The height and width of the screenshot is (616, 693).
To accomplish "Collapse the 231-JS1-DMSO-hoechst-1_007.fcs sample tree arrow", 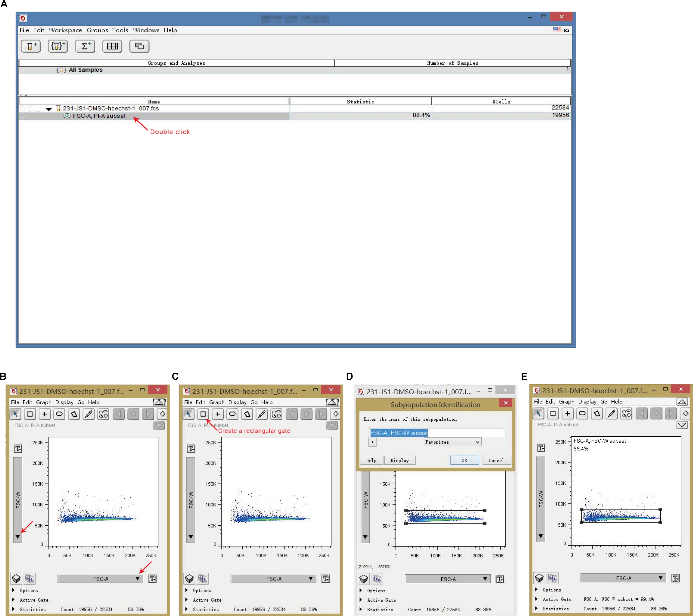I will tap(49, 109).
